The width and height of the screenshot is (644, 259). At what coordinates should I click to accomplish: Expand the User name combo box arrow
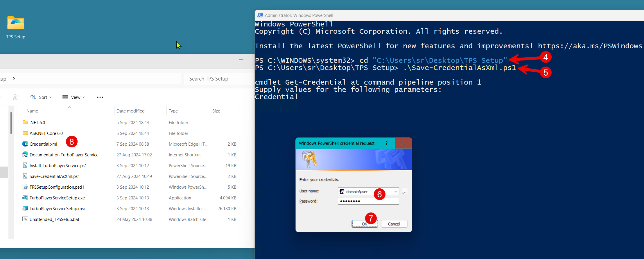click(x=395, y=192)
